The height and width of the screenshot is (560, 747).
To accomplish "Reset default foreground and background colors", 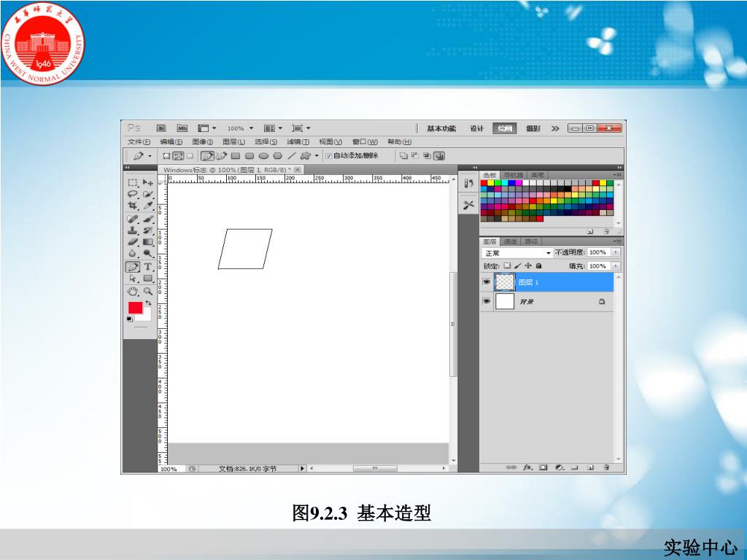I will coord(130,319).
